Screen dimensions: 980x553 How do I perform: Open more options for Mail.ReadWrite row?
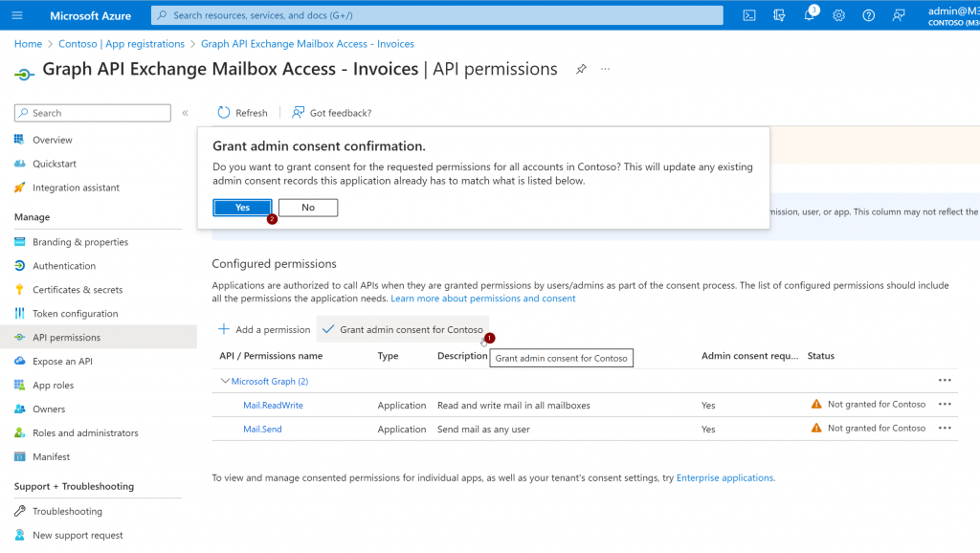click(x=945, y=405)
